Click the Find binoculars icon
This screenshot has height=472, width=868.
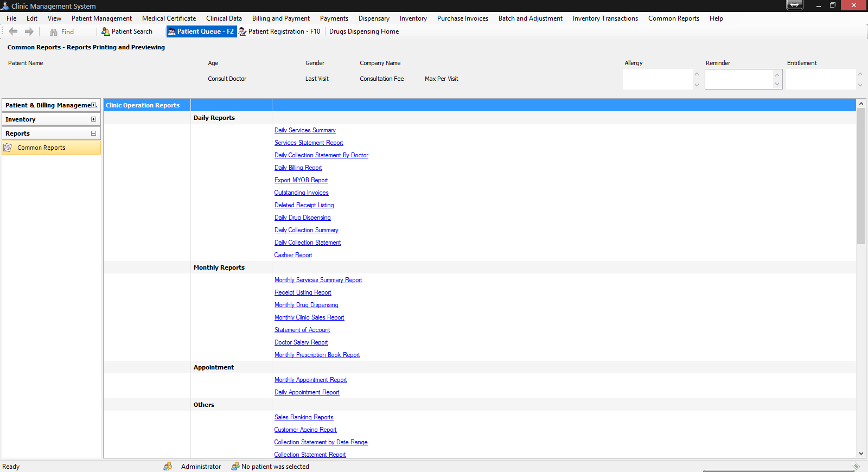(54, 32)
